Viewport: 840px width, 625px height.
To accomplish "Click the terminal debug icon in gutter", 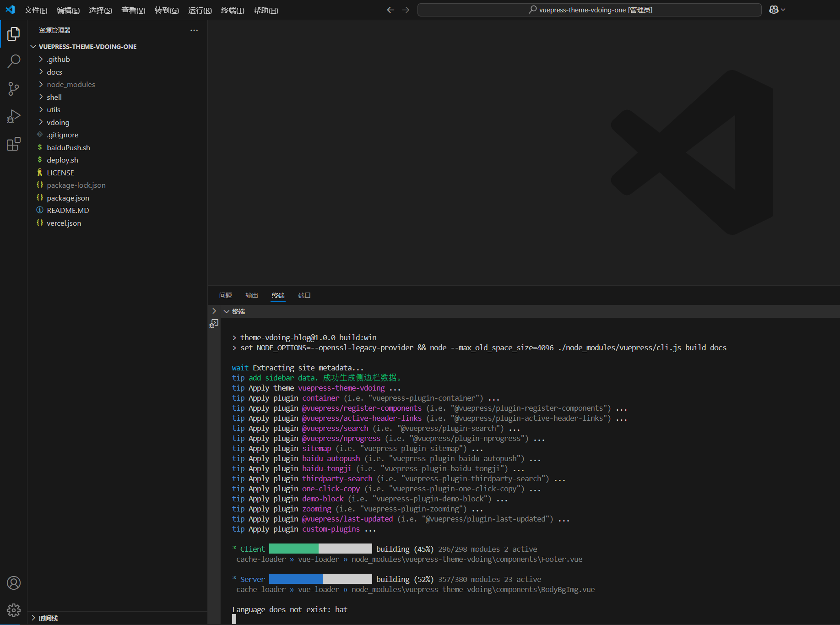I will pos(214,324).
